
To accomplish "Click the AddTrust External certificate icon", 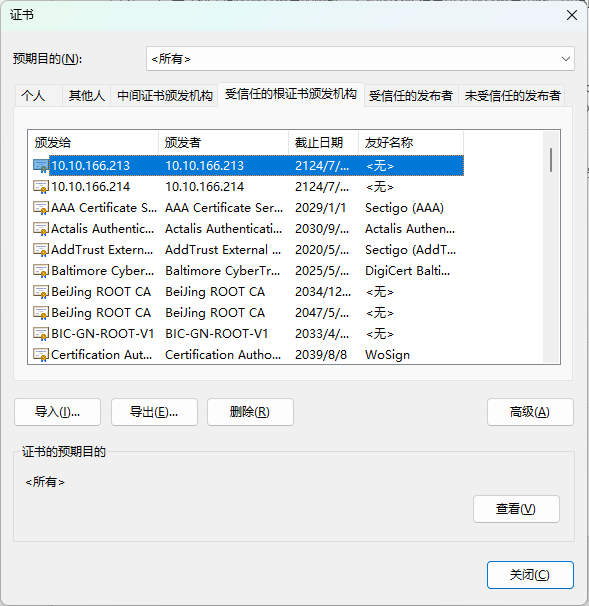I will point(41,250).
